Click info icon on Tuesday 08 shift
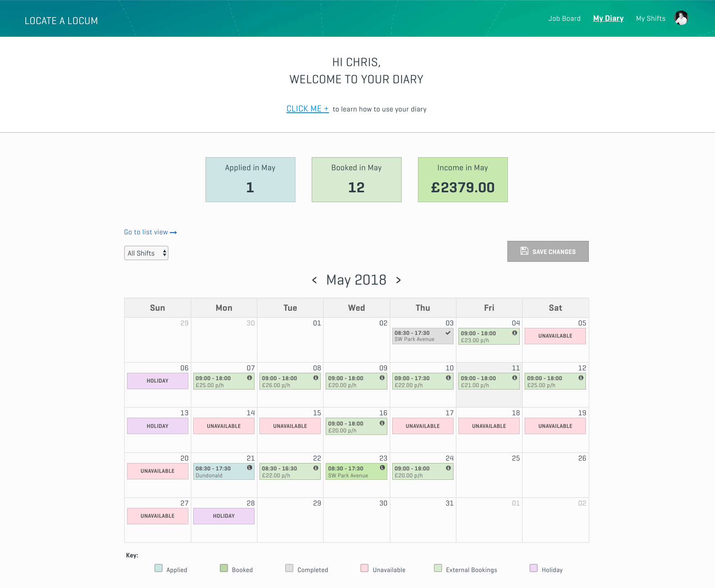This screenshot has width=715, height=588. tap(315, 378)
